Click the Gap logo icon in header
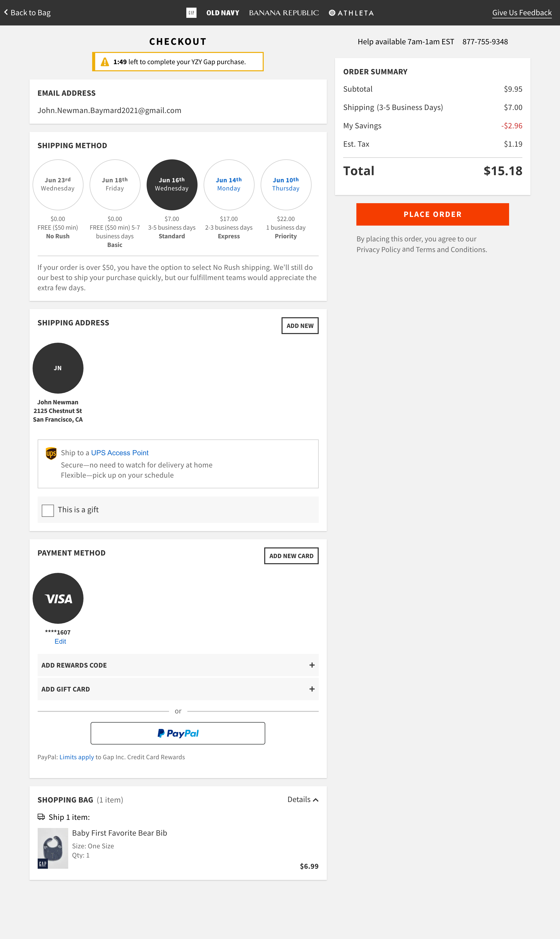 [191, 13]
